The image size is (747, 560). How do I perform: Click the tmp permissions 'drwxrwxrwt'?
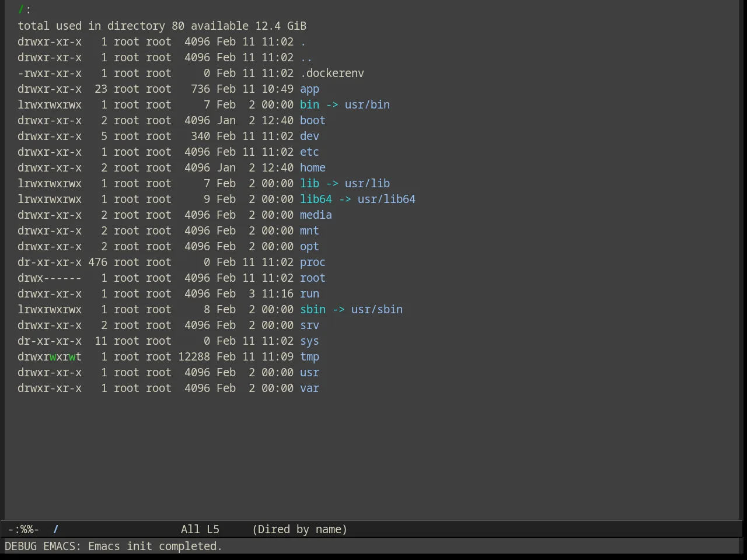[50, 357]
